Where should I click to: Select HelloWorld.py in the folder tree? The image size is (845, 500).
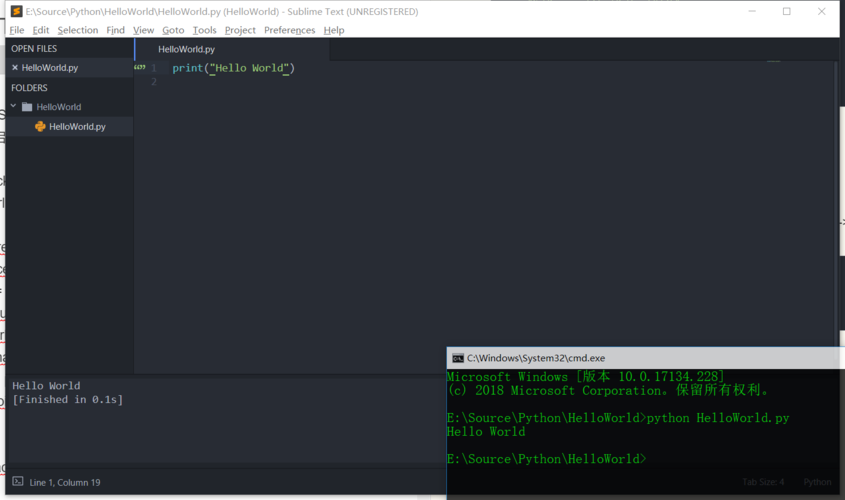(77, 127)
